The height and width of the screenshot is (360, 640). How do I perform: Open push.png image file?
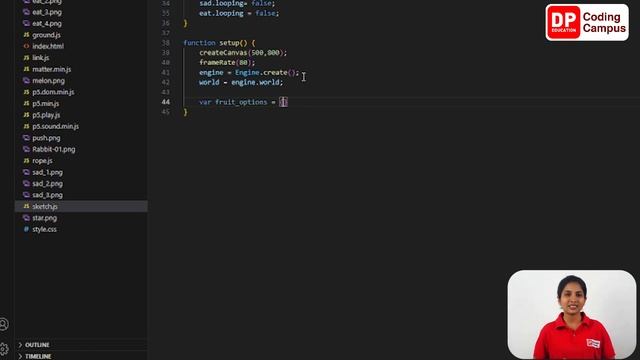click(46, 138)
